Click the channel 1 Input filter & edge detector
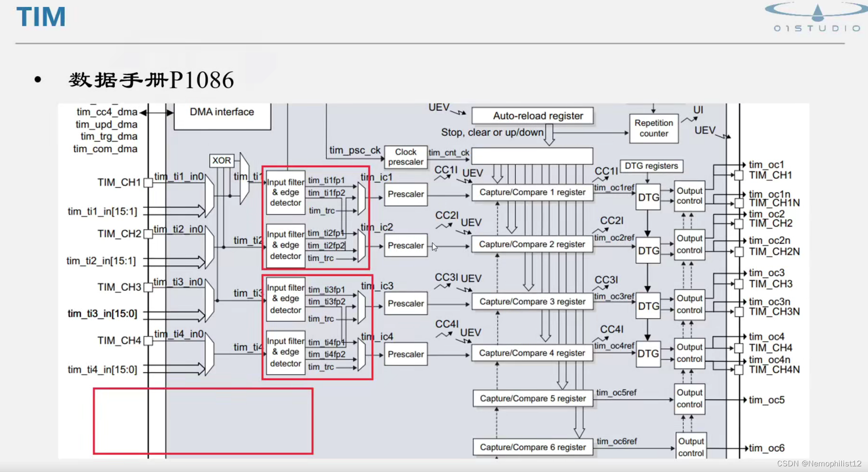 click(x=286, y=192)
